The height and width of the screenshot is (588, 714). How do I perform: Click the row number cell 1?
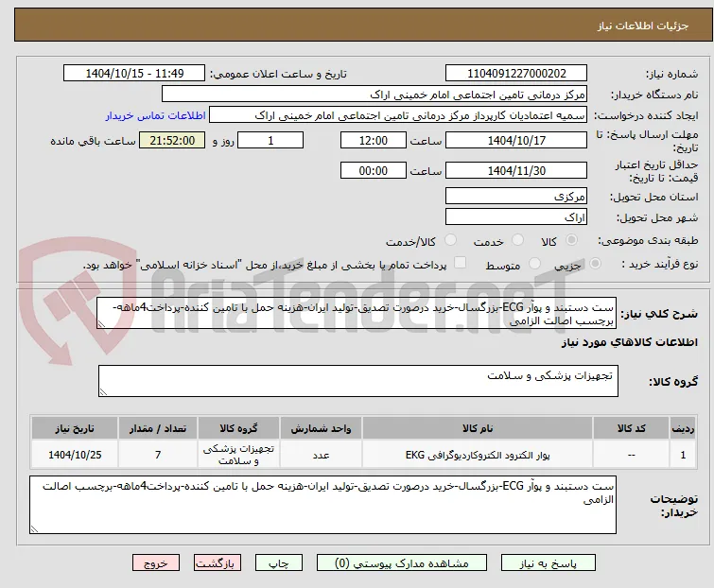(683, 455)
